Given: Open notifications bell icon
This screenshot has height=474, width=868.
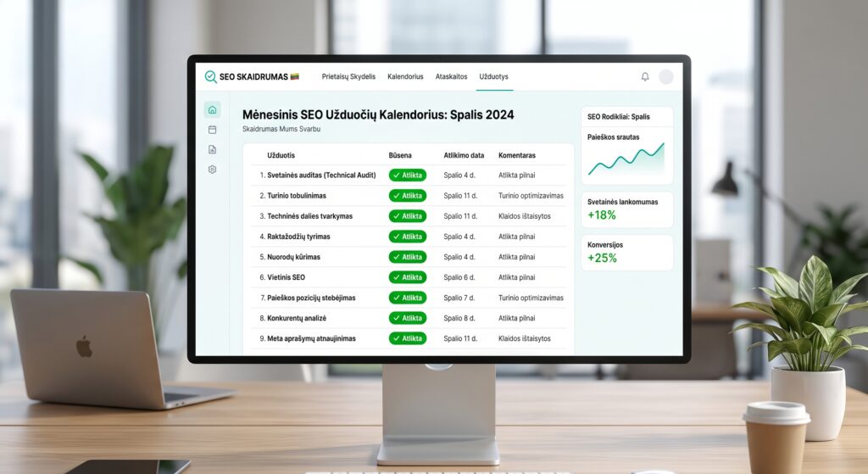Looking at the screenshot, I should click(x=645, y=76).
